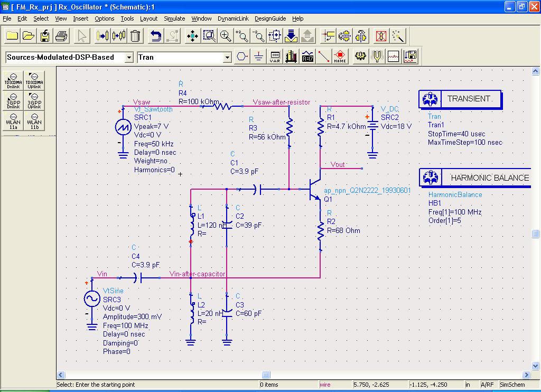Open the DesignGuide menu
This screenshot has height=392, width=541.
270,18
